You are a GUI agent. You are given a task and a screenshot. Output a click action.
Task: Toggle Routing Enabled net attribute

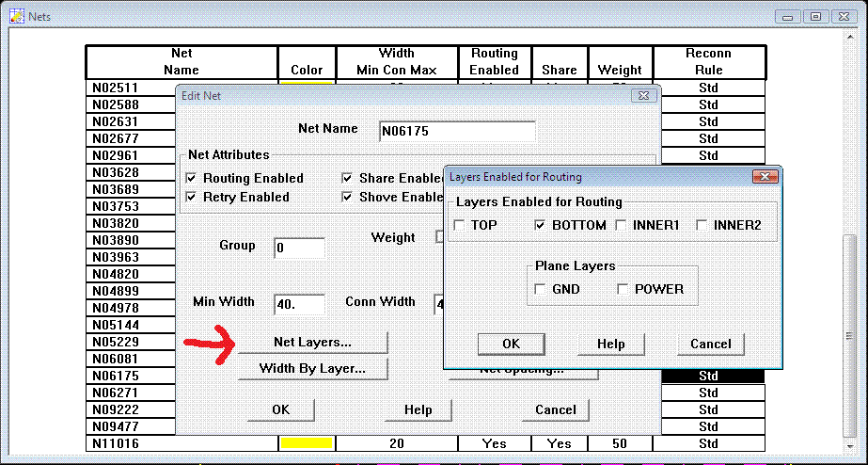[191, 179]
